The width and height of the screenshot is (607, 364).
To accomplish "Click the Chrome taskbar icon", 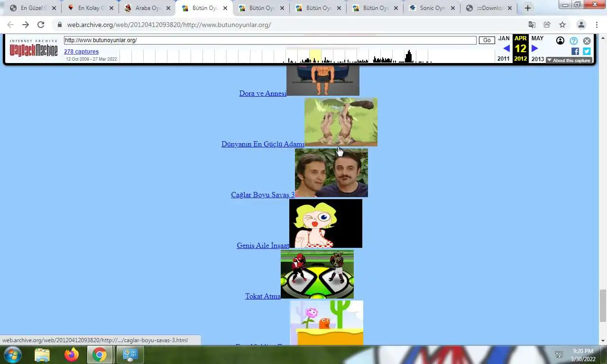I will (100, 355).
